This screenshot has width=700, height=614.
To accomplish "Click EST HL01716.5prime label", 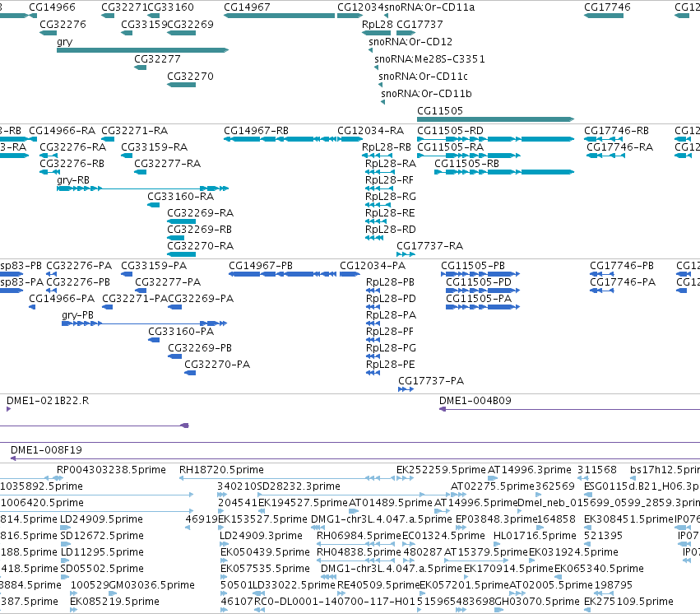I will coord(535,536).
